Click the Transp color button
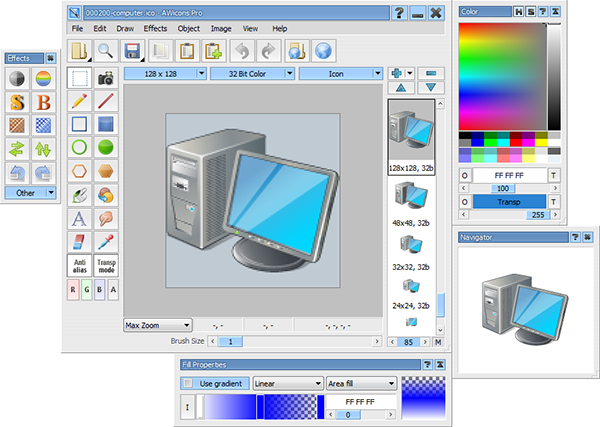 click(x=510, y=201)
